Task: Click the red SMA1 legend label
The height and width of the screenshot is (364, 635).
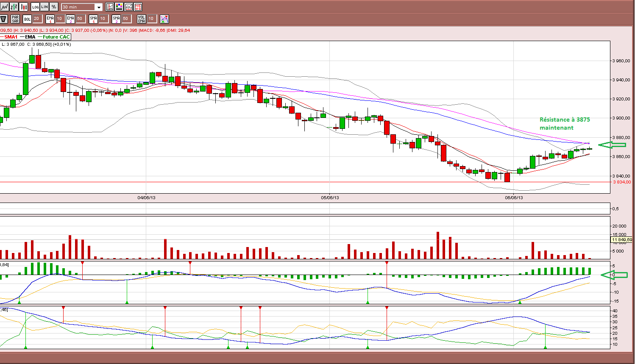Action: click(11, 37)
